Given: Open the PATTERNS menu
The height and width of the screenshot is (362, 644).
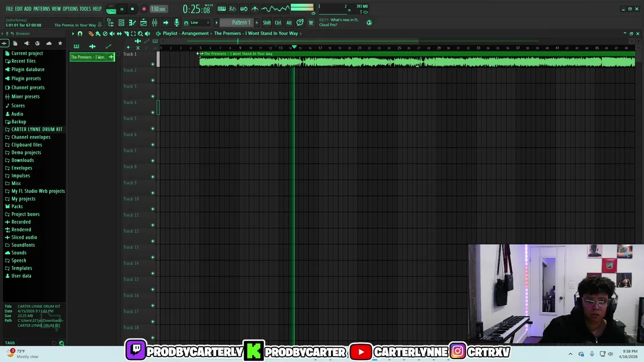Looking at the screenshot, I should [x=41, y=9].
